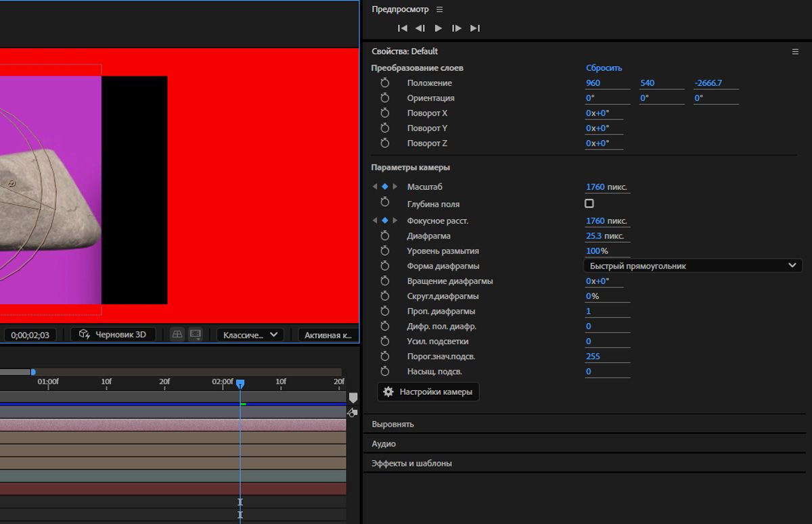Image resolution: width=812 pixels, height=524 pixels.
Task: Click the Масштаб keyframe diamond
Action: tap(385, 187)
